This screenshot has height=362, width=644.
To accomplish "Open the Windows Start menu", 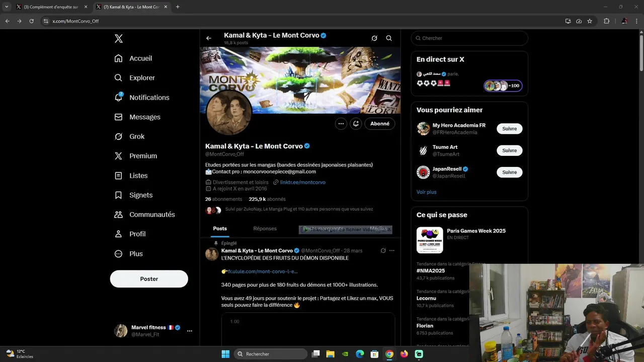I will point(225,354).
